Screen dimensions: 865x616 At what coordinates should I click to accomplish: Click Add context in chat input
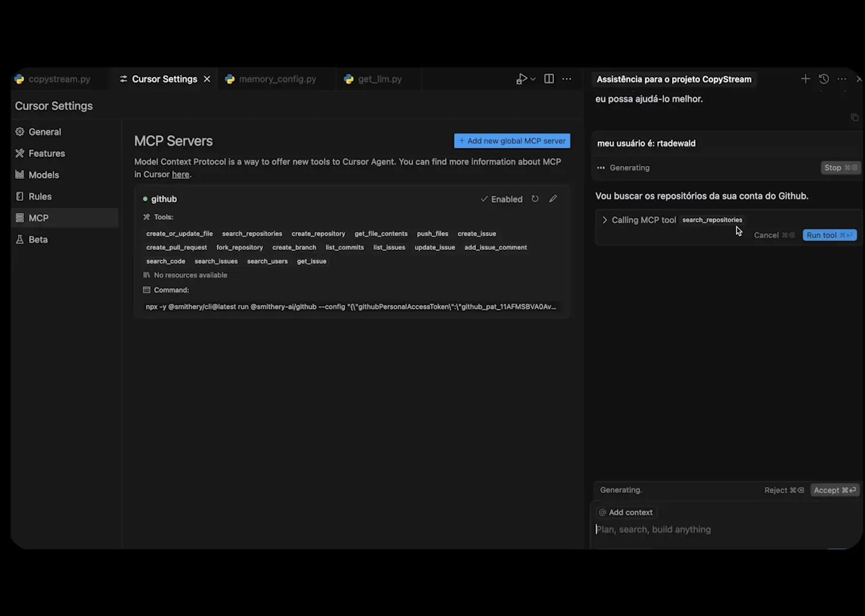(625, 512)
